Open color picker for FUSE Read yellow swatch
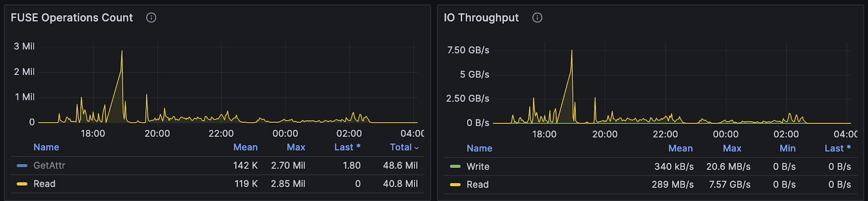868x201 pixels. (22, 184)
